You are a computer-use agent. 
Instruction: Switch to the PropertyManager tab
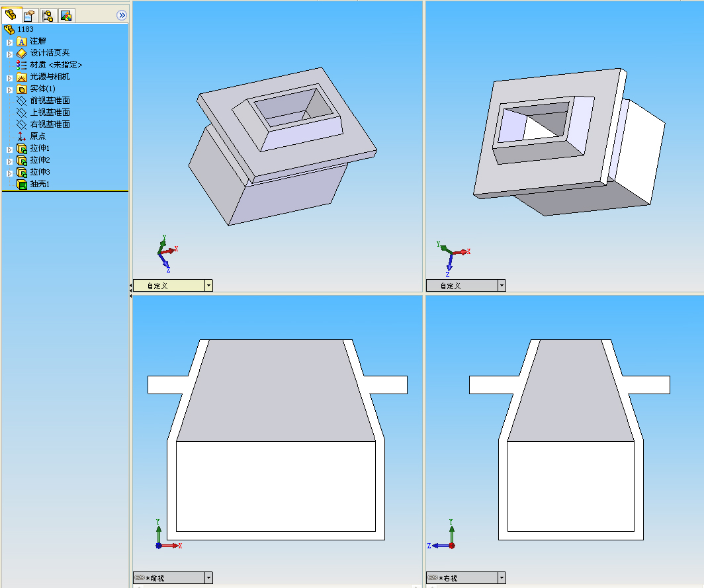pyautogui.click(x=29, y=16)
